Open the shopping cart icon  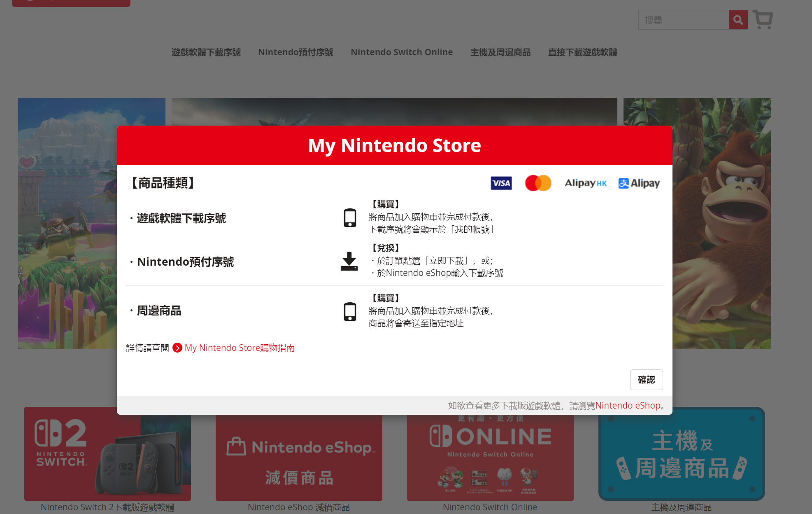763,19
